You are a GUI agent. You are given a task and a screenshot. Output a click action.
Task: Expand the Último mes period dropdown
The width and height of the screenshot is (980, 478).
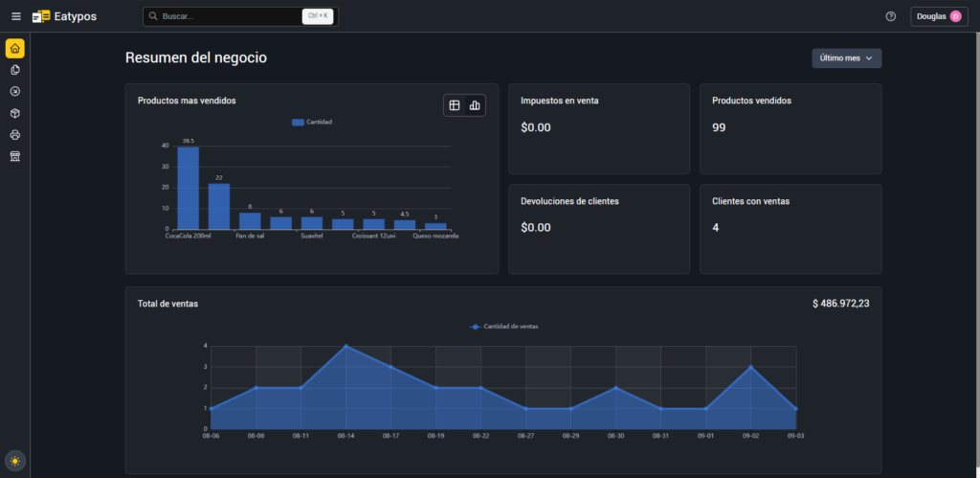point(846,58)
